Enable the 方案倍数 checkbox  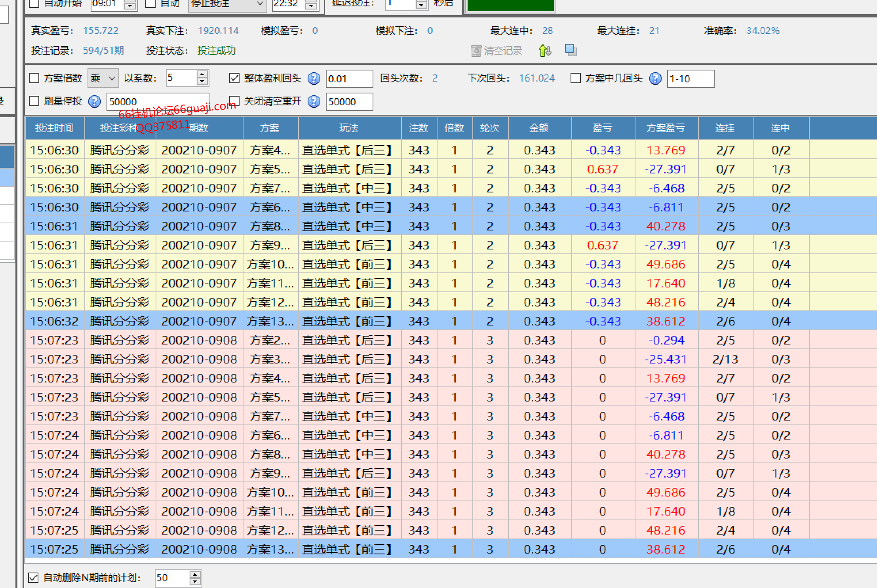[34, 78]
